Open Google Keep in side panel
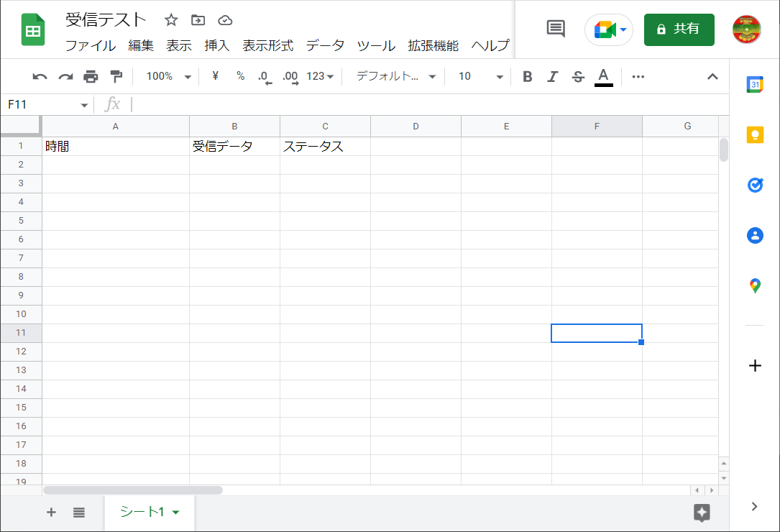Viewport: 780px width, 532px height. 755,134
